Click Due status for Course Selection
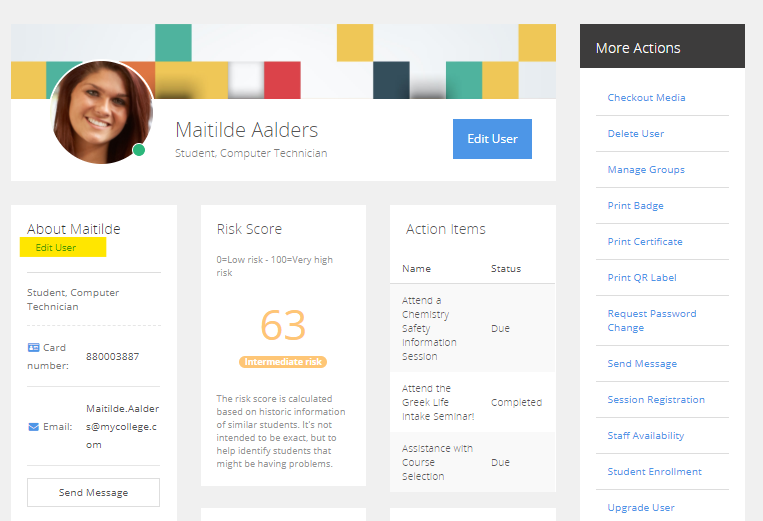763x521 pixels. click(500, 462)
